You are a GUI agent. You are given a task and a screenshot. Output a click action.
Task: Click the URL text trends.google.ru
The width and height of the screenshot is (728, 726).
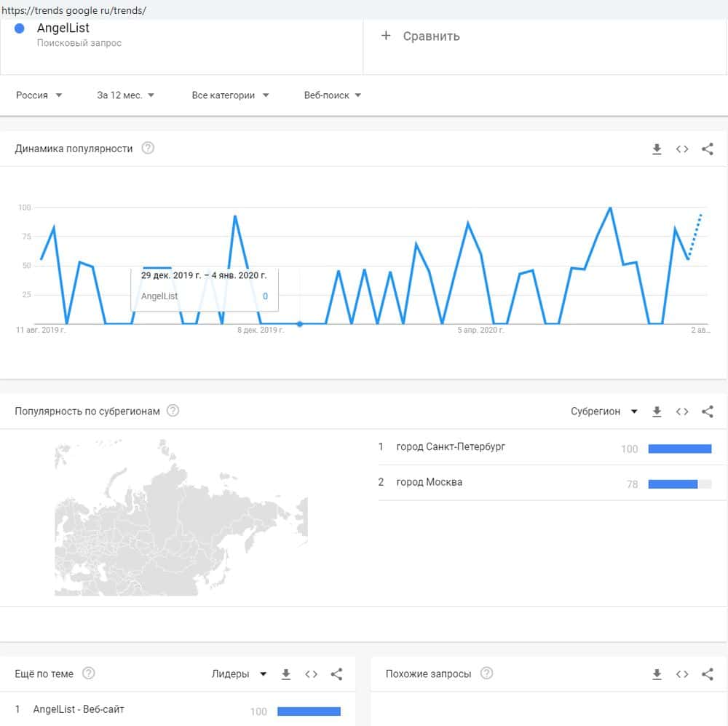(x=74, y=10)
